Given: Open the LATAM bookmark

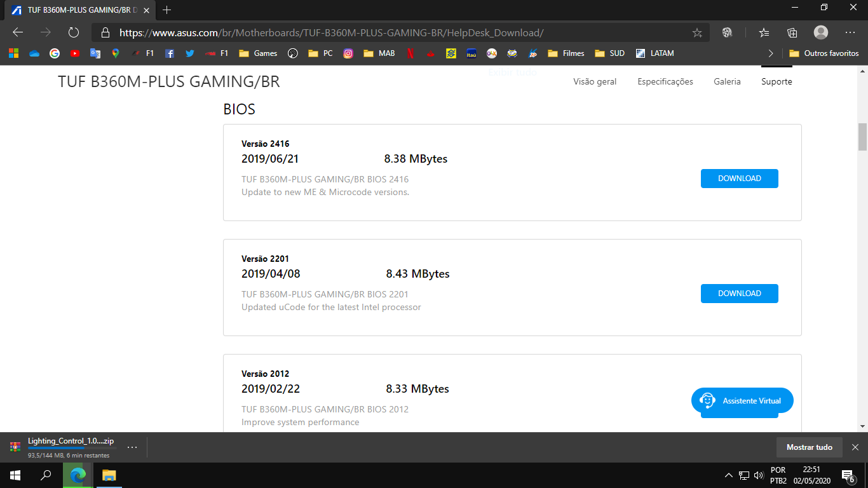Looking at the screenshot, I should (654, 53).
